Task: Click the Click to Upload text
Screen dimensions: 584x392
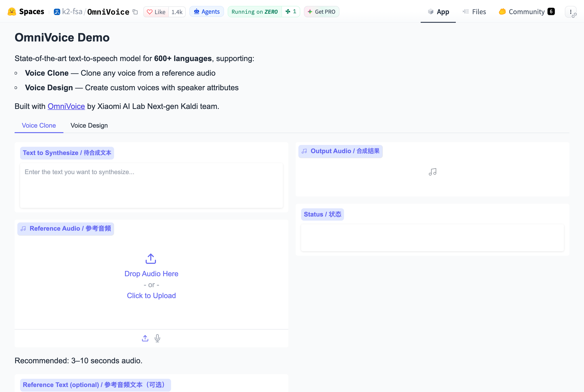Action: coord(151,296)
